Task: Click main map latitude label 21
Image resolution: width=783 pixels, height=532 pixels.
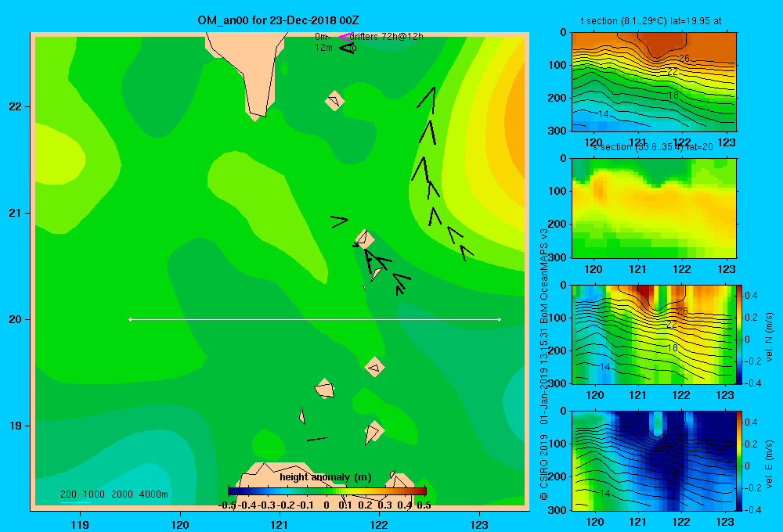Action: tap(15, 213)
